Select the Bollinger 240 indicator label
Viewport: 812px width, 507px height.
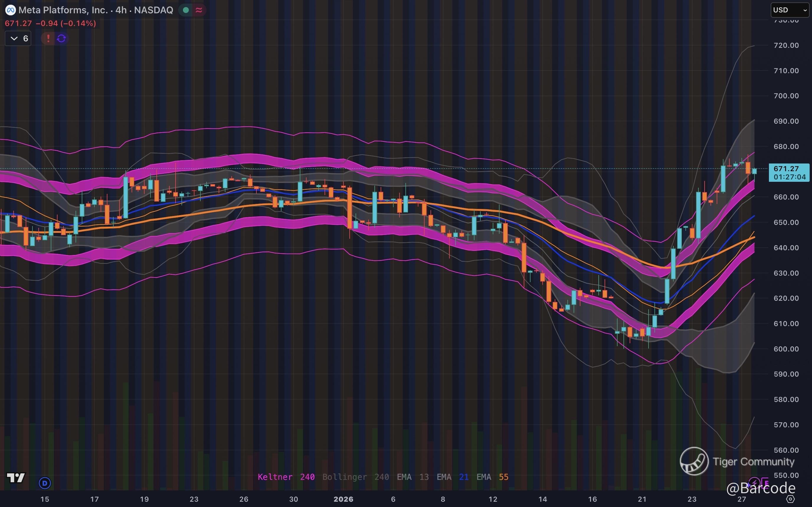pos(355,477)
